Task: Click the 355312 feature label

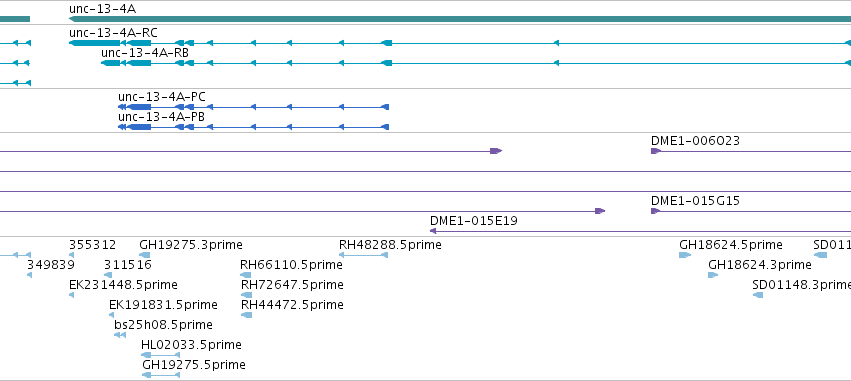Action: [x=92, y=244]
